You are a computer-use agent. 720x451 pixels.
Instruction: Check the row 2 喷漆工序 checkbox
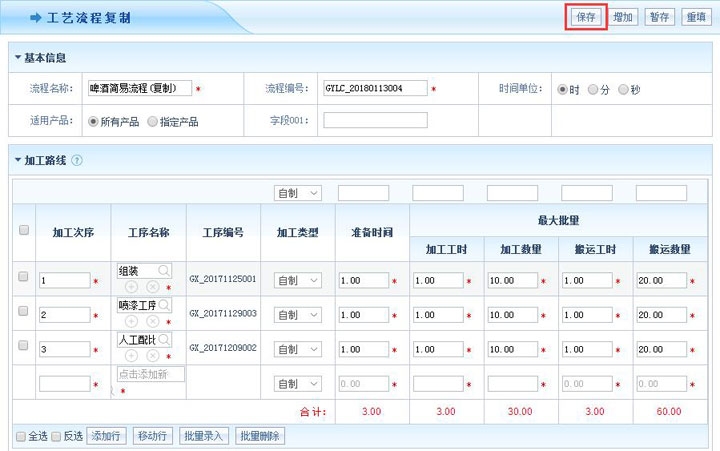click(x=23, y=311)
